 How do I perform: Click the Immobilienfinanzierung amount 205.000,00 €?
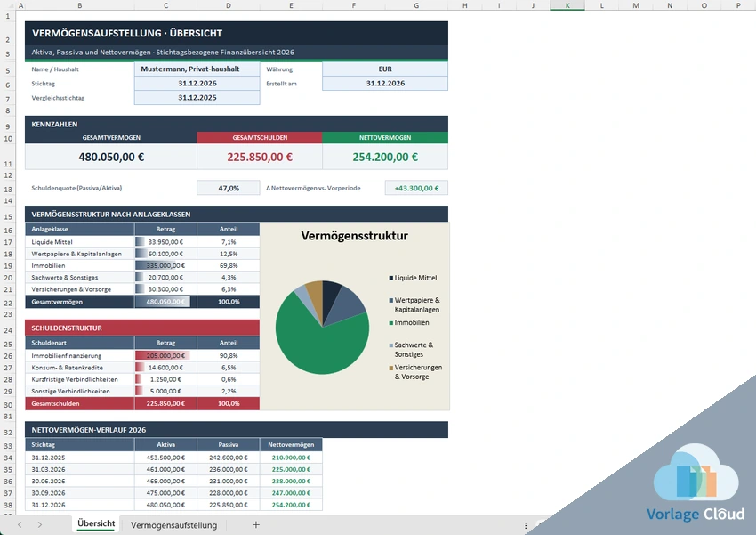point(165,355)
